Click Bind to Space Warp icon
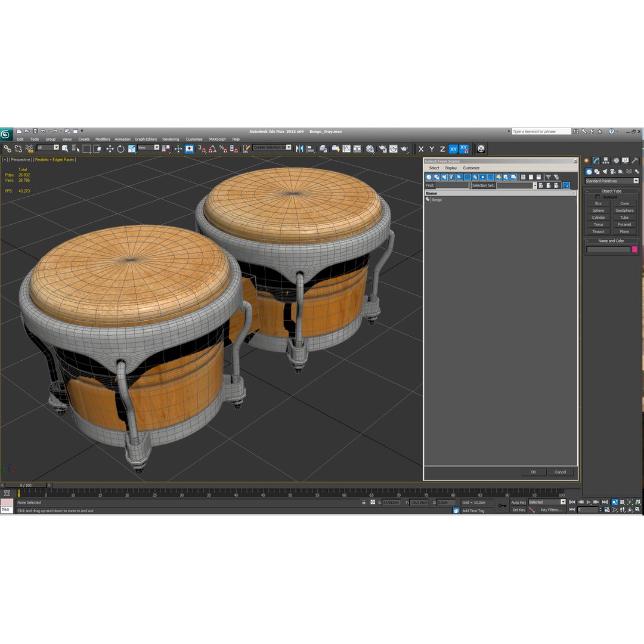The height and width of the screenshot is (644, 644). point(29,148)
